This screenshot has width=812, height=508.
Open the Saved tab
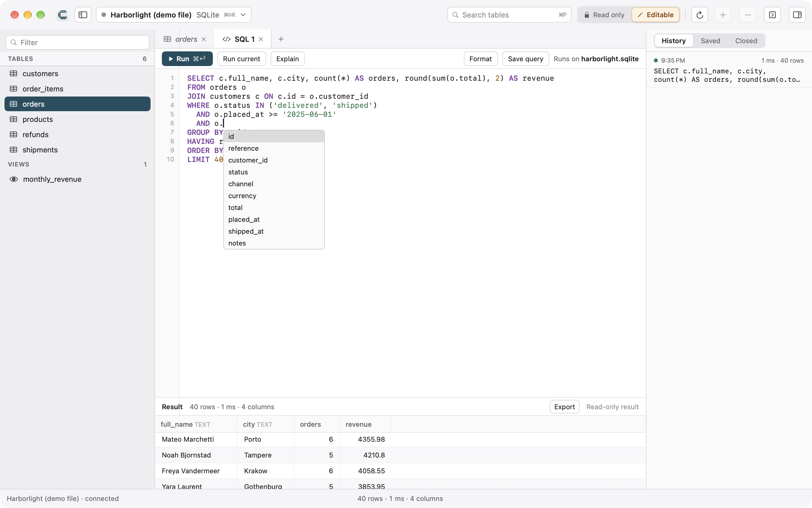click(x=710, y=41)
